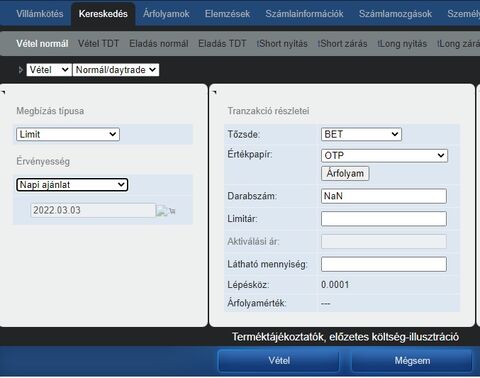This screenshot has height=378, width=480.
Task: Click the Limitár input field
Action: pyautogui.click(x=384, y=219)
